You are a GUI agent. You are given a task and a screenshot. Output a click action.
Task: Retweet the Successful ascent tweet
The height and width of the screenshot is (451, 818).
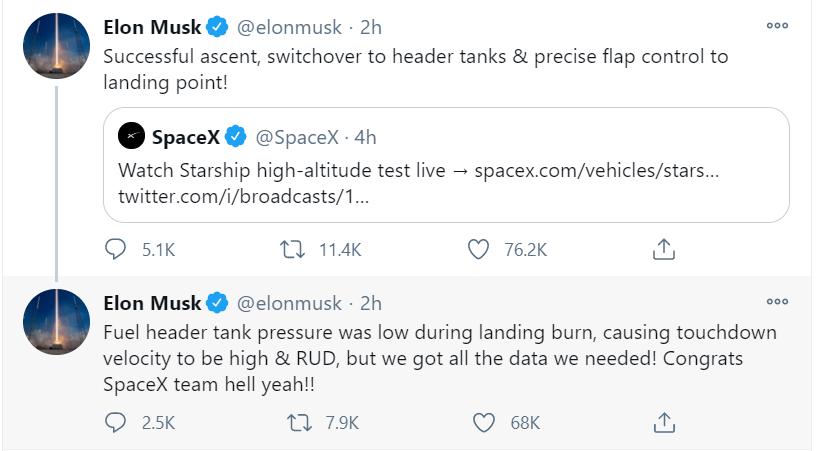293,250
